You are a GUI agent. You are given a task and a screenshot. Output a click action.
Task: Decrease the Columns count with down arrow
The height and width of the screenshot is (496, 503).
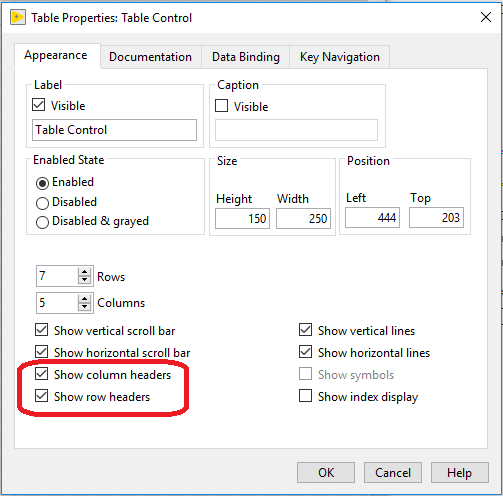(x=85, y=307)
